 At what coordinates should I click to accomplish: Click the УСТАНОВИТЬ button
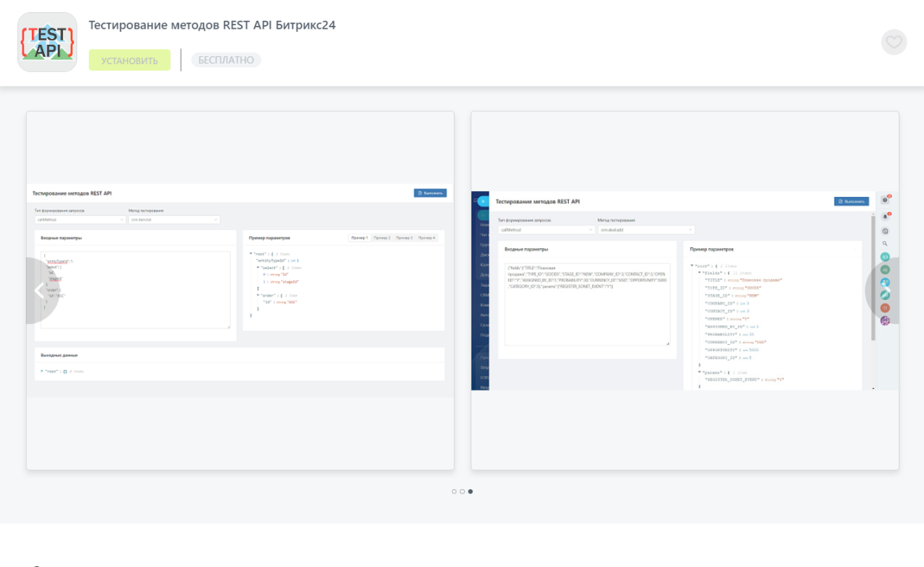[129, 60]
